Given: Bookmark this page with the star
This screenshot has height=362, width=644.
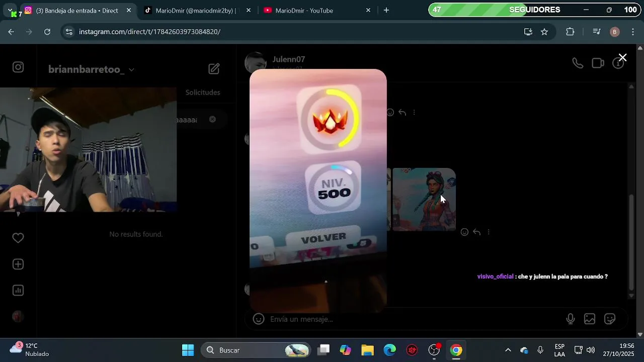Looking at the screenshot, I should pos(544,32).
